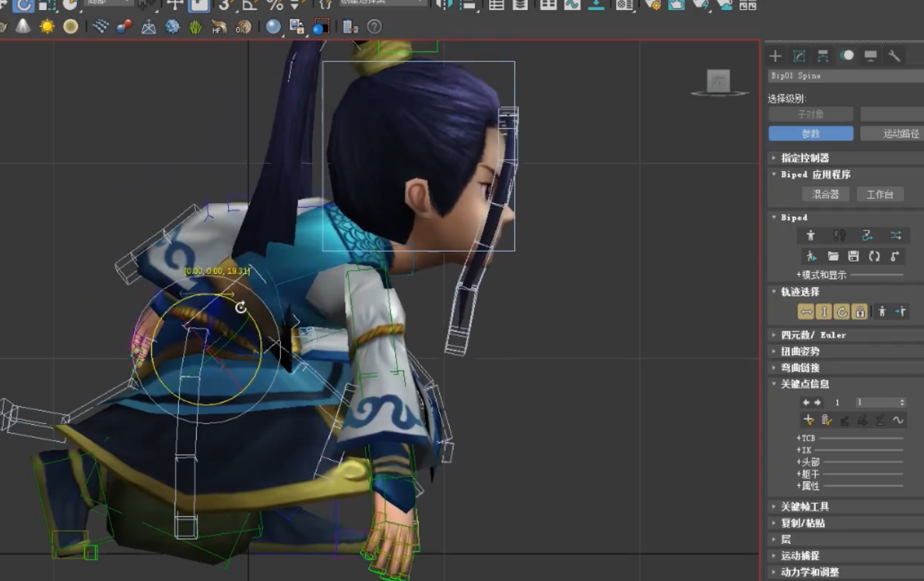Collapse the 关键点信息 rollout
Image resolution: width=924 pixels, height=581 pixels.
click(804, 384)
